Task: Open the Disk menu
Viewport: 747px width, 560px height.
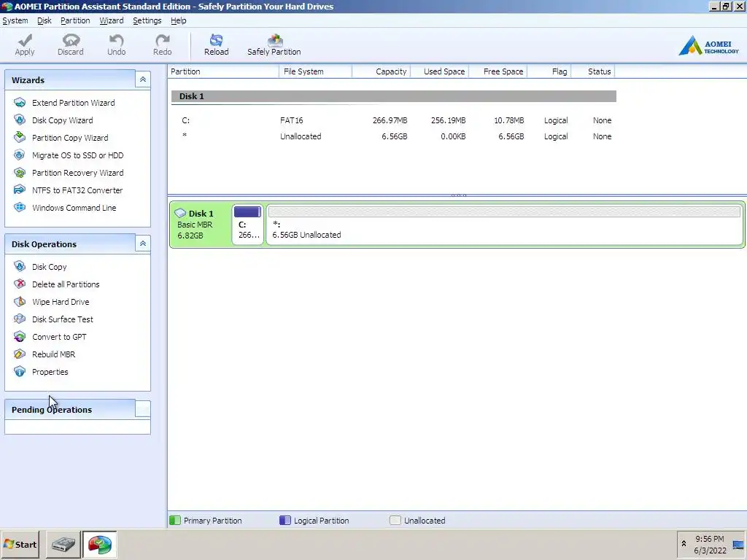Action: 44,20
